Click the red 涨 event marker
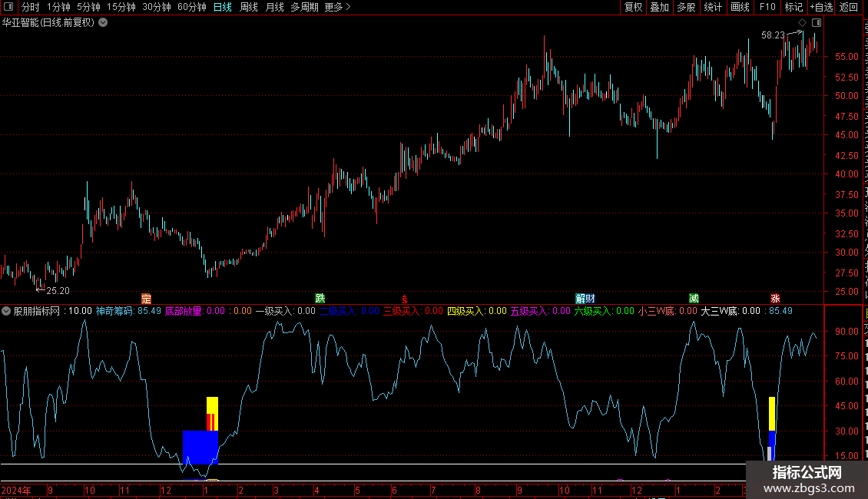The height and width of the screenshot is (499, 868). click(x=775, y=299)
